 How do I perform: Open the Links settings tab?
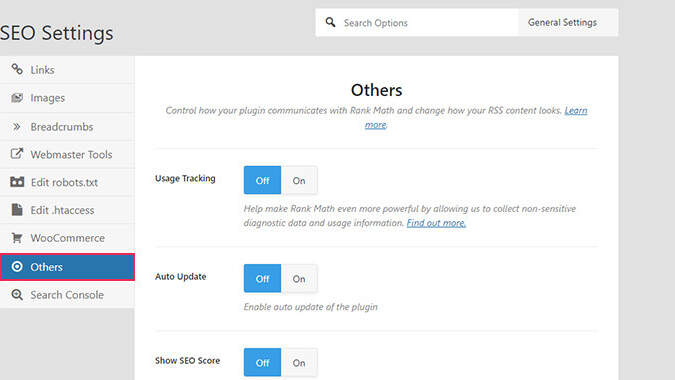(67, 70)
